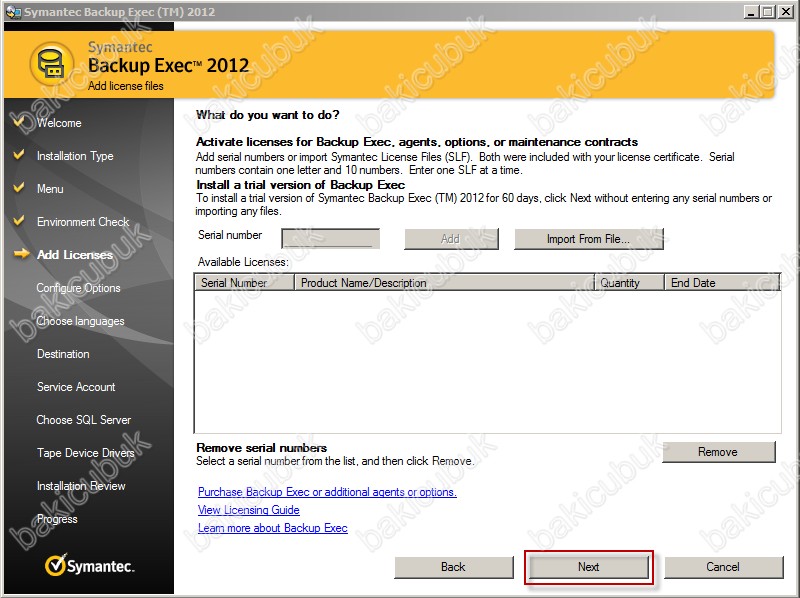
Task: Select the Menu step in sidebar
Action: tap(50, 189)
